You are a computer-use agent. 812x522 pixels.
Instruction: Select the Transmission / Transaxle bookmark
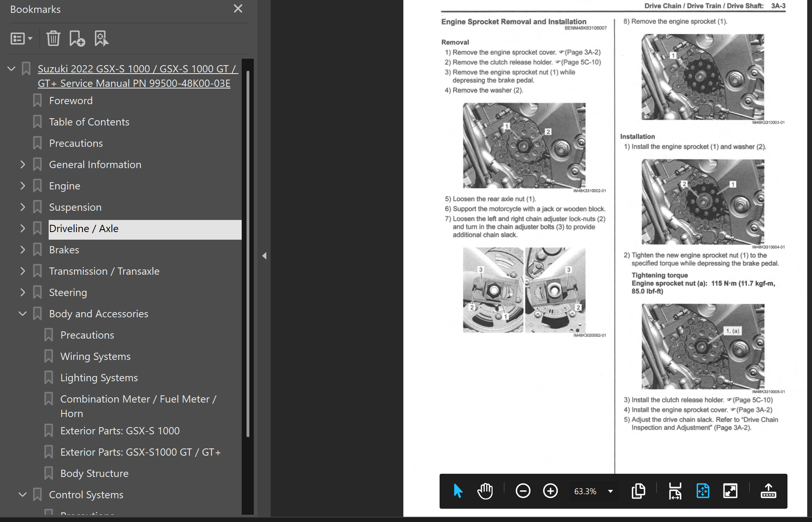tap(104, 271)
